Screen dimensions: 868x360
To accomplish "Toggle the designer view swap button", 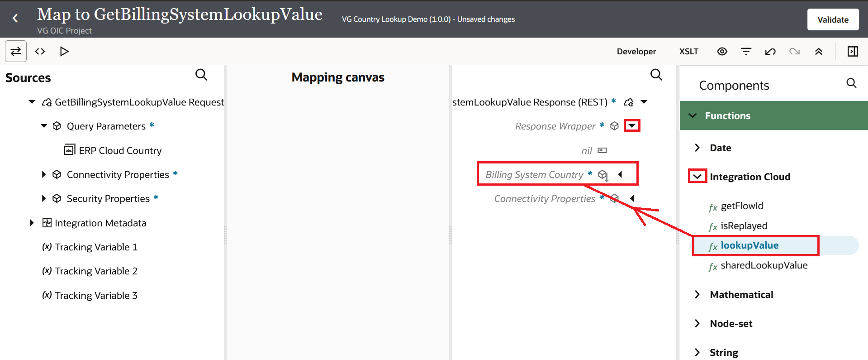I will pyautogui.click(x=16, y=52).
